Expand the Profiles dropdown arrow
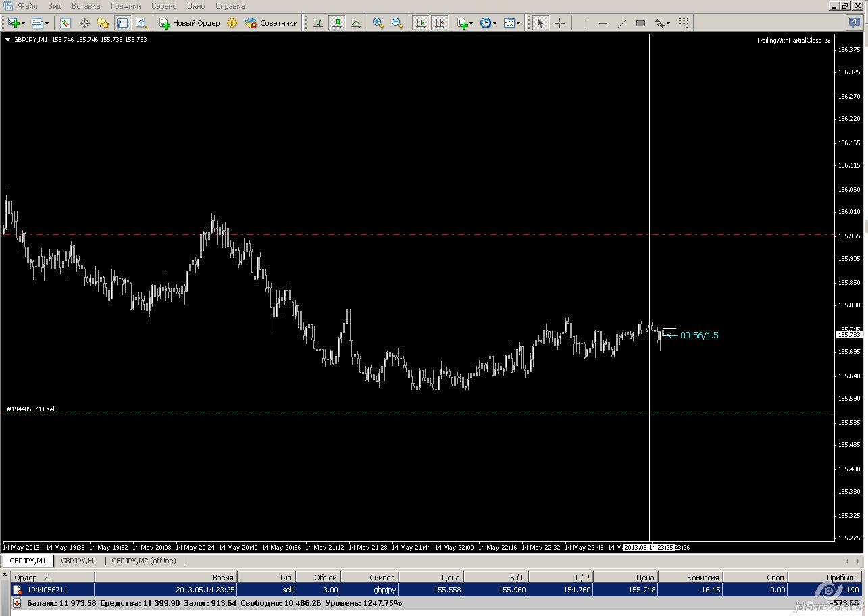Viewport: 868px width, 616px height. [47, 23]
